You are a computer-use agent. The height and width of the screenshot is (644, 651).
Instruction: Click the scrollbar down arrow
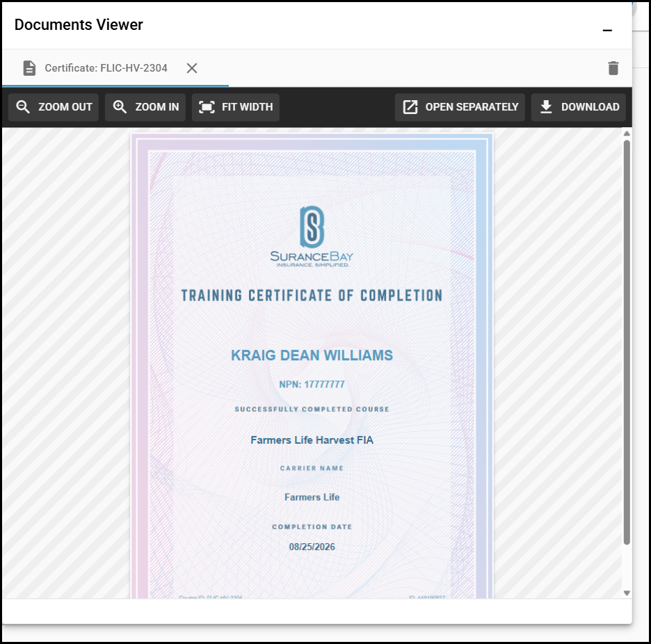627,593
